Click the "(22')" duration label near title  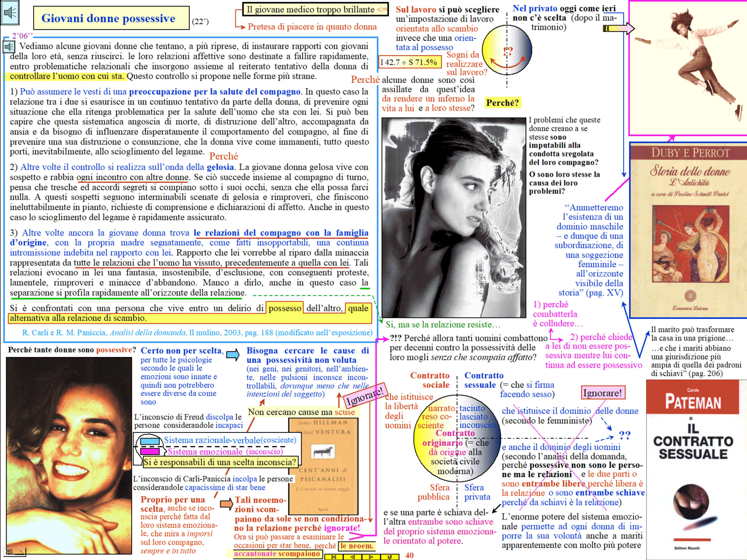(x=200, y=22)
